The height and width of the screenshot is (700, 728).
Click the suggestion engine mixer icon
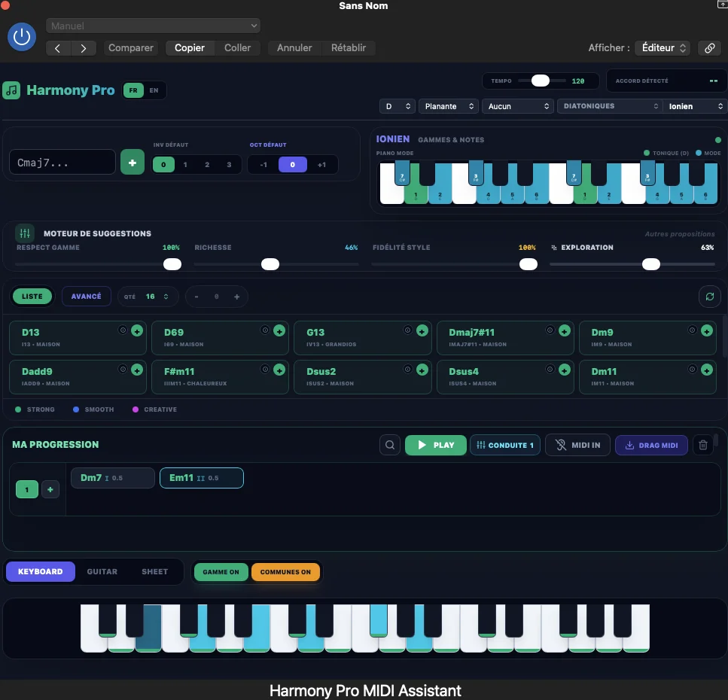(x=25, y=233)
